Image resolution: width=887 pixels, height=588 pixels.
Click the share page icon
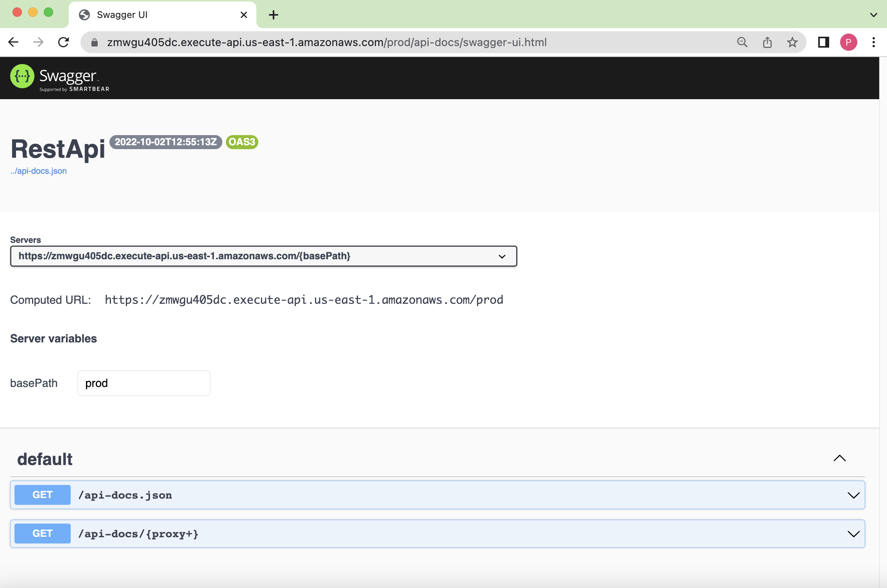(767, 42)
